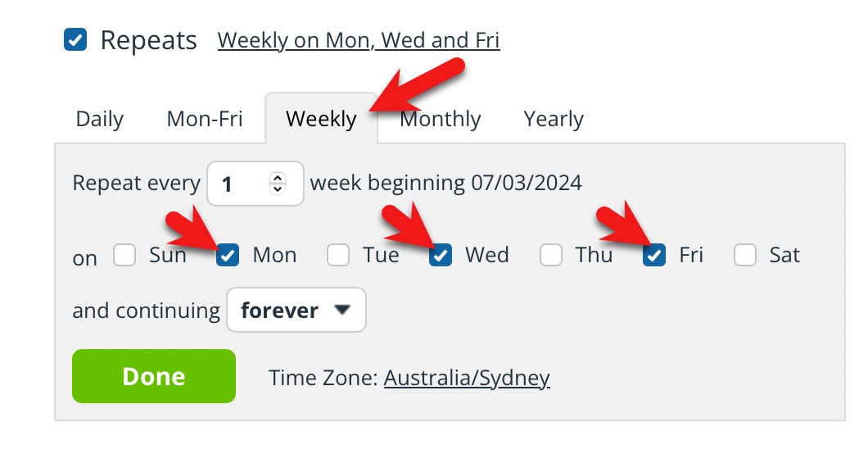Viewport: 868px width, 454px height.
Task: Uncheck the Mon checkbox
Action: tap(228, 255)
